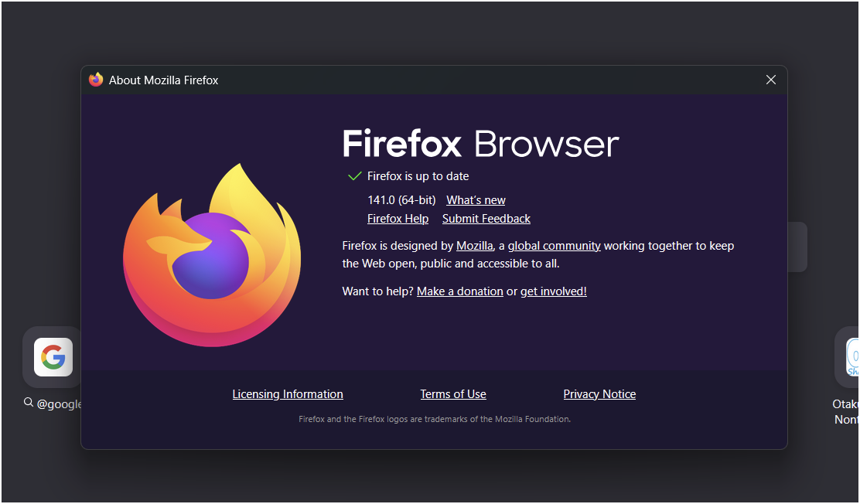Open the global community link
The height and width of the screenshot is (504, 860).
[x=554, y=246]
